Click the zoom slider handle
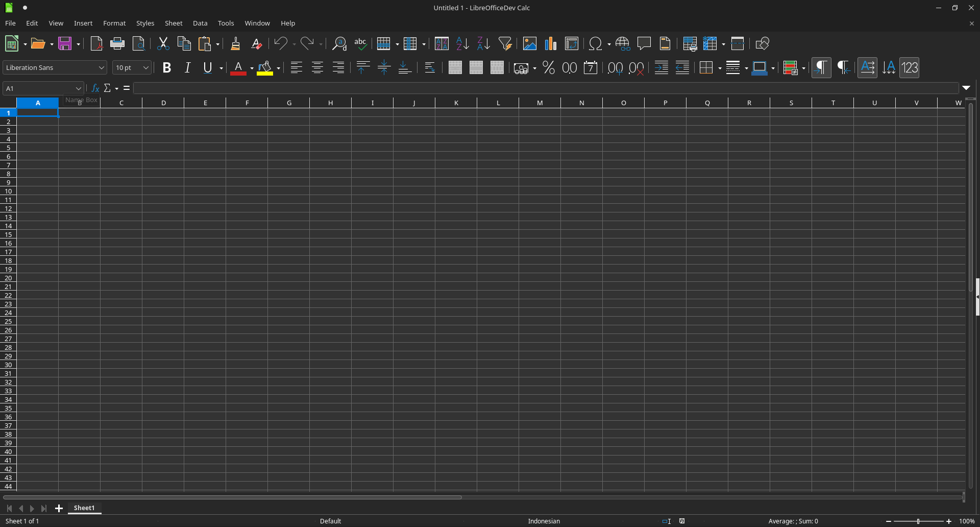Screen dimensions: 980x527 918,521
